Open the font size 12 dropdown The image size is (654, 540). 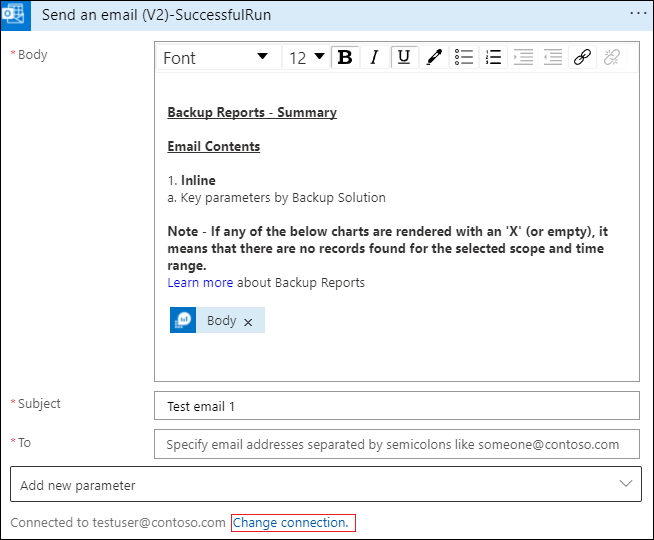click(x=307, y=57)
